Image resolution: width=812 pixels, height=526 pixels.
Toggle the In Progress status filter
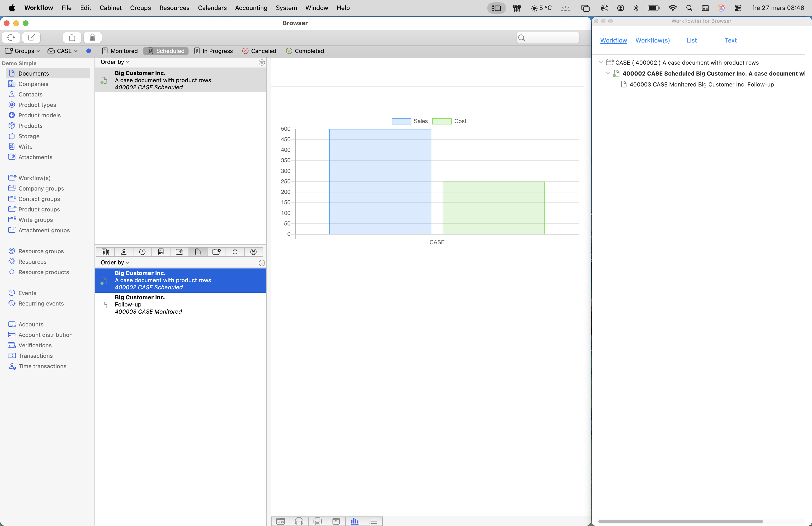coord(214,51)
